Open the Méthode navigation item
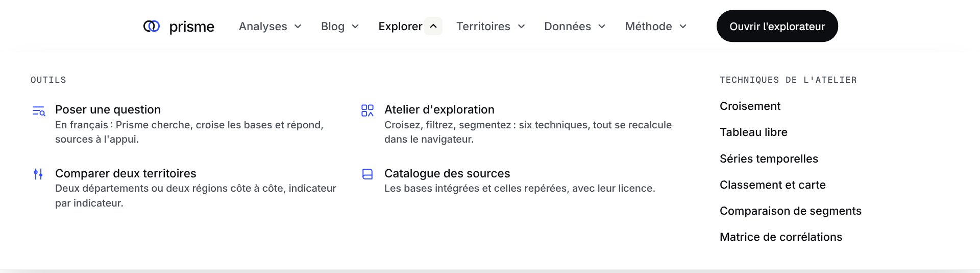980x273 pixels. pyautogui.click(x=648, y=27)
